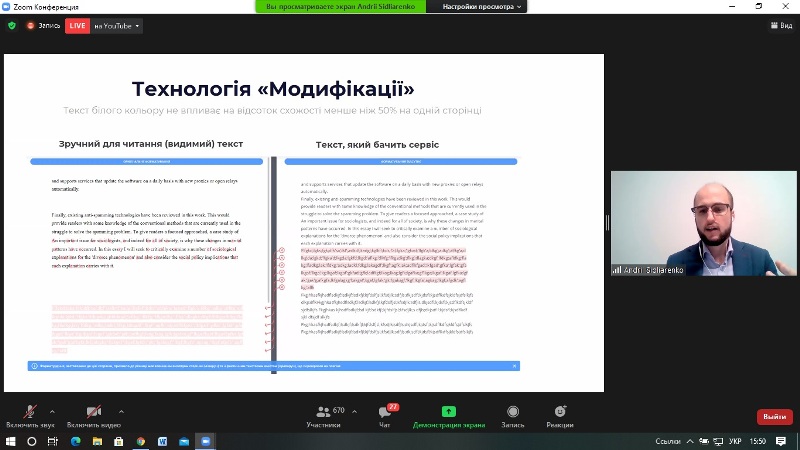This screenshot has width=800, height=450.
Task: Open Windows Start menu
Action: pos(10,441)
